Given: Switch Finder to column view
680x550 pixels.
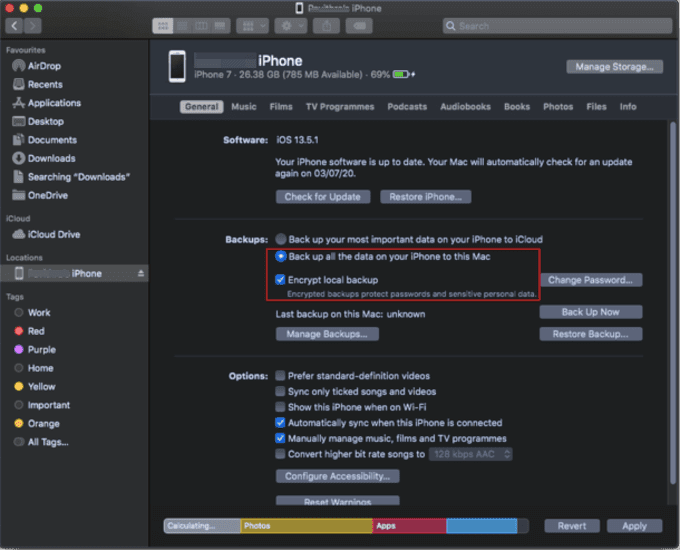Looking at the screenshot, I should (x=201, y=26).
